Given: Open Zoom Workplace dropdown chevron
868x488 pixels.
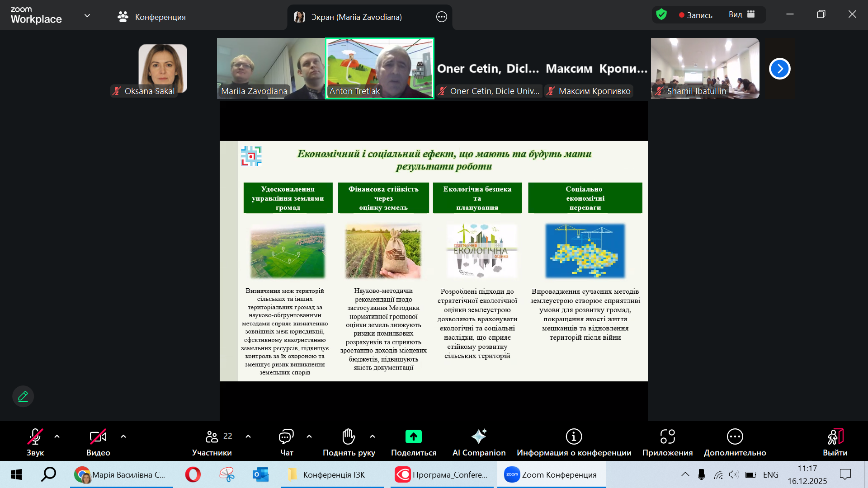Looking at the screenshot, I should coord(87,16).
